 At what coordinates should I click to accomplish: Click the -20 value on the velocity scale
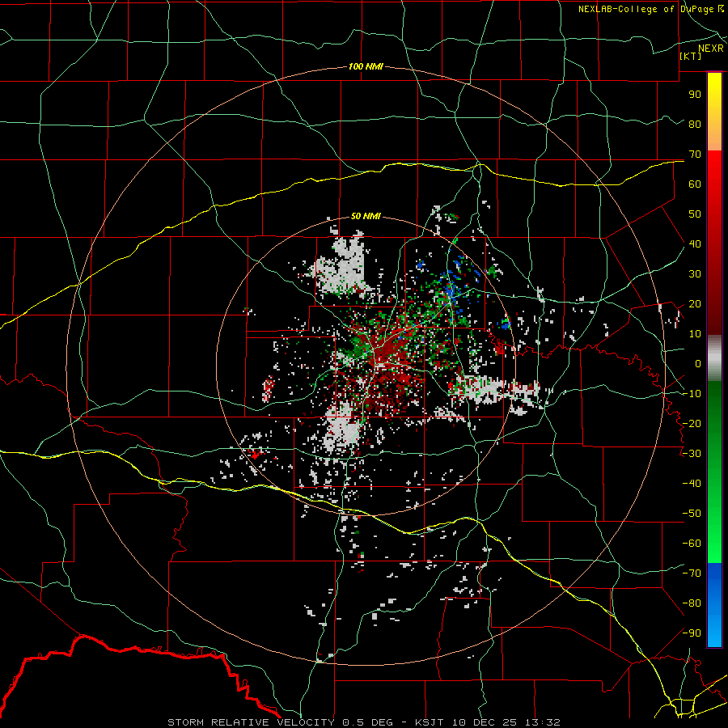(692, 423)
